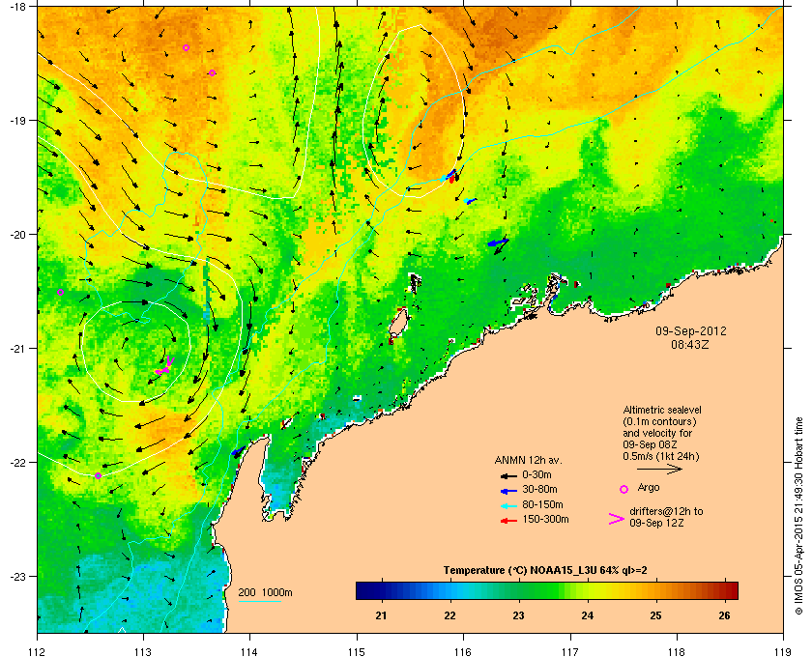Click the magenta drifter track inside the eddy
The height and width of the screenshot is (657, 812).
164,366
